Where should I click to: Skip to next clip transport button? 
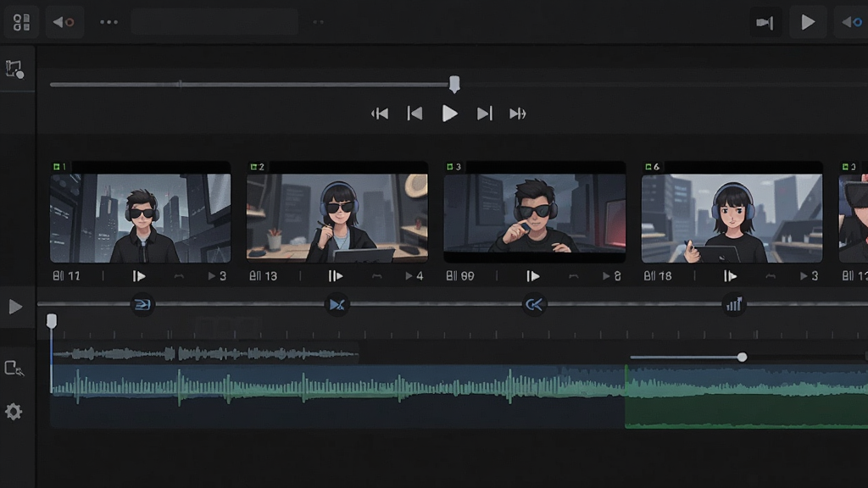click(x=484, y=114)
